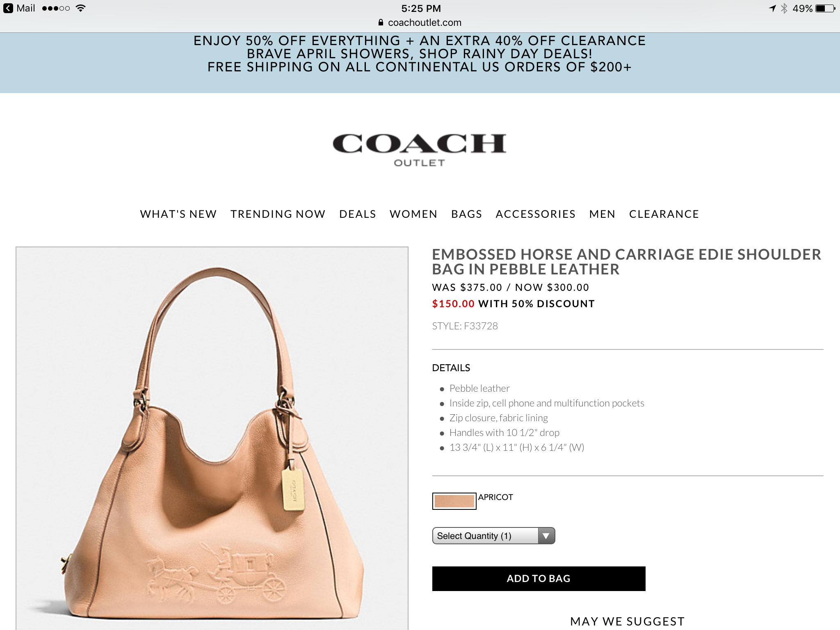
Task: Open the WHAT'S NEW menu
Action: pyautogui.click(x=178, y=214)
